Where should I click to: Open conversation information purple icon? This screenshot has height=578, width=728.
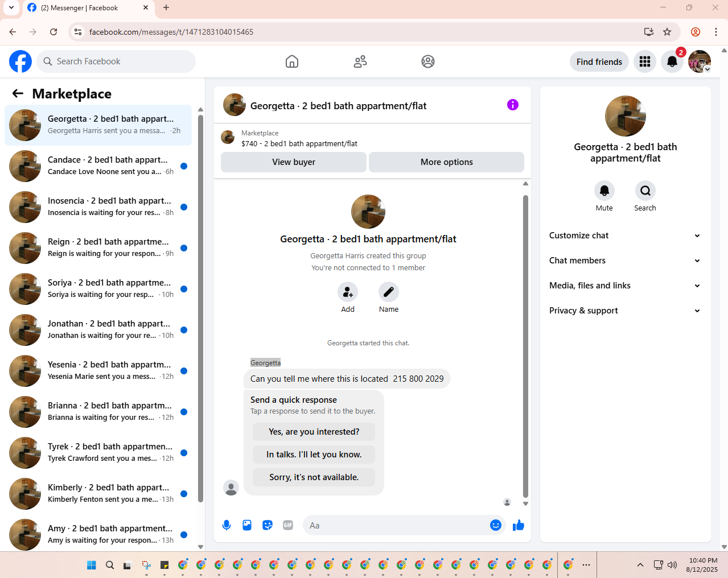click(513, 105)
